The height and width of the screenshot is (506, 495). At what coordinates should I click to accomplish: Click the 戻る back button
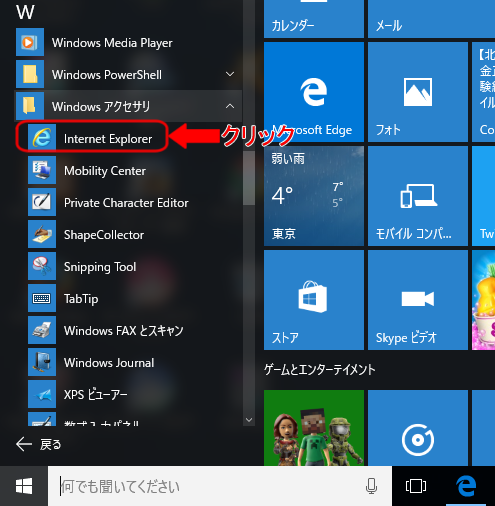[x=39, y=444]
